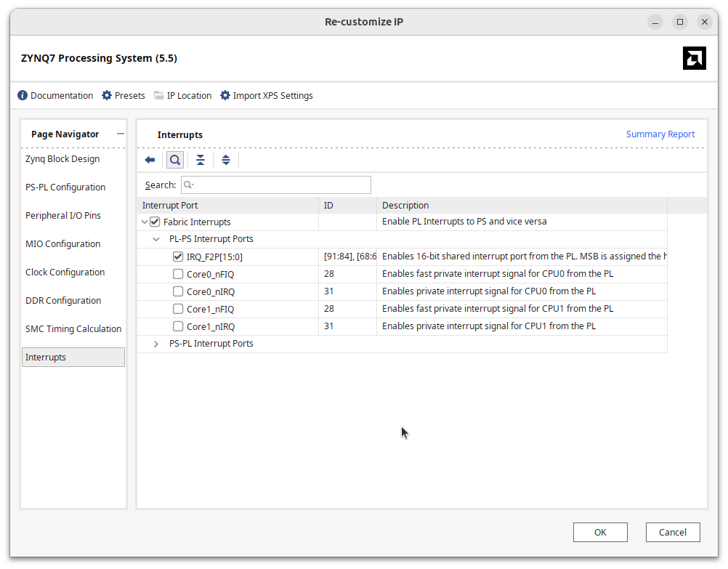Click the magnifier icon inside Search field
The image size is (728, 569).
coord(188,185)
